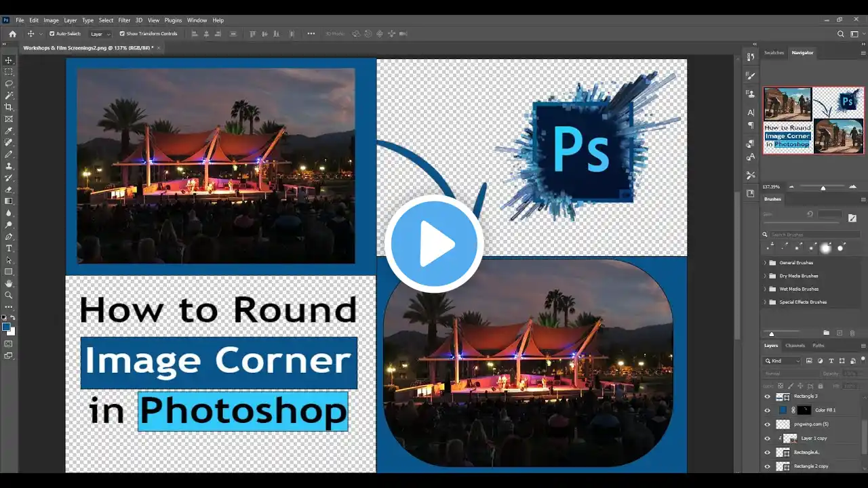Switch to the Paths tab
868x488 pixels.
tap(818, 346)
